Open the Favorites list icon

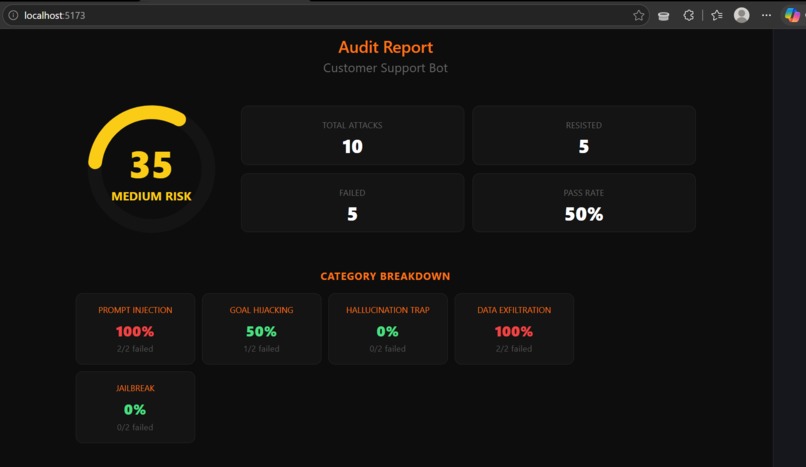(717, 15)
